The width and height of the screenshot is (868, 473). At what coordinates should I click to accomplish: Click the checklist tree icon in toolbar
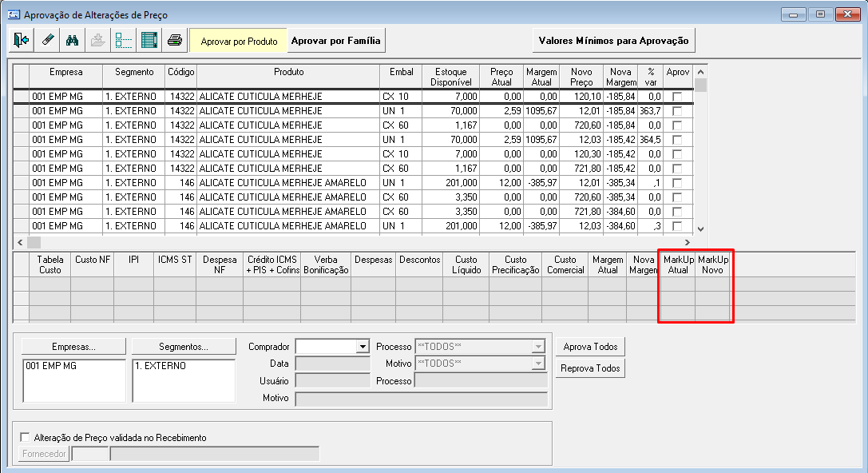pyautogui.click(x=123, y=41)
